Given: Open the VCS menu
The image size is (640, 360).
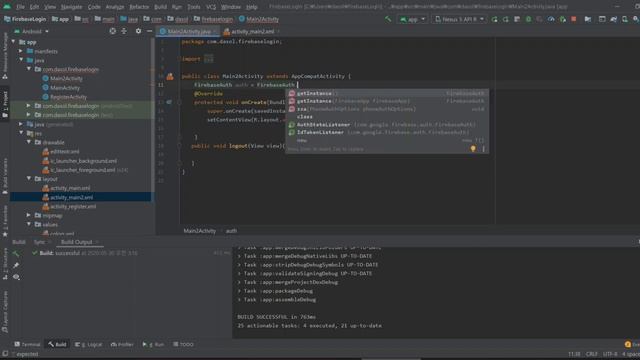Looking at the screenshot, I should pos(211,7).
